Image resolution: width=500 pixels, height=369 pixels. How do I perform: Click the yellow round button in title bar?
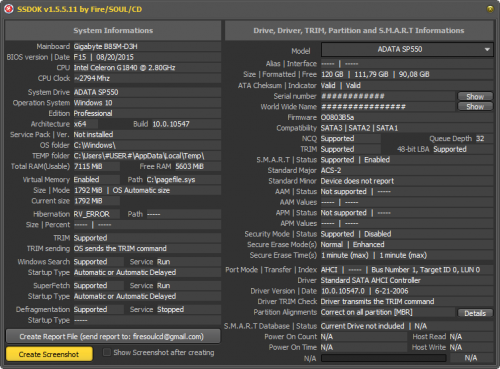[x=490, y=9]
